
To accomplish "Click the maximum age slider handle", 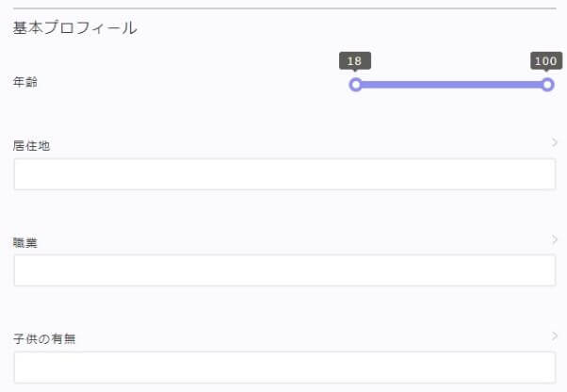I will click(x=547, y=84).
